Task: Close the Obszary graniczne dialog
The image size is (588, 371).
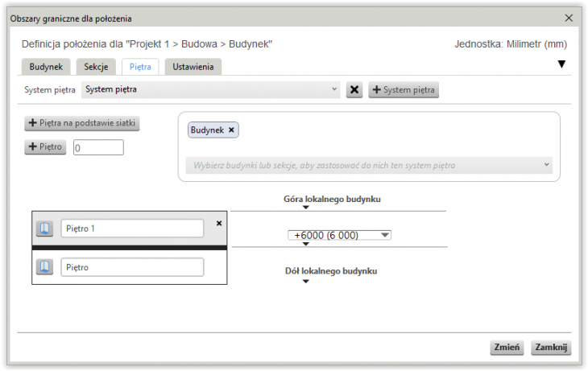Action: tap(569, 18)
